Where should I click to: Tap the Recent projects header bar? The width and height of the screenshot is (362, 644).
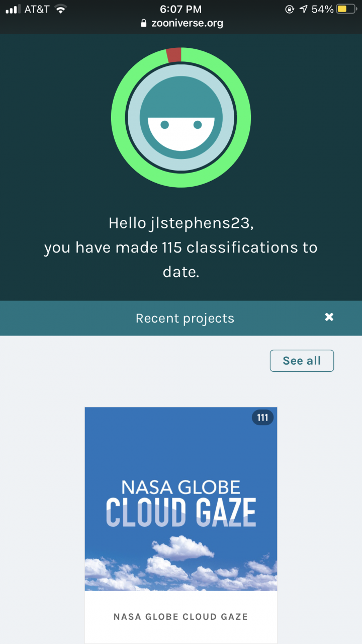click(185, 318)
